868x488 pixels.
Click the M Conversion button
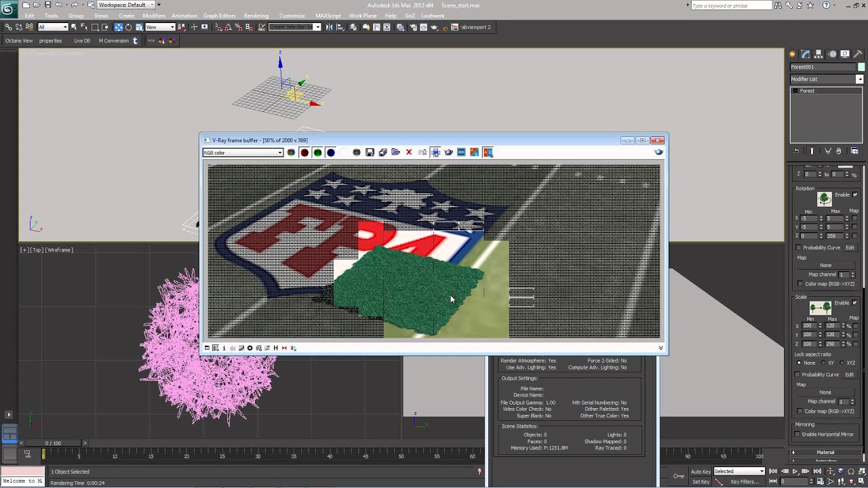(114, 41)
